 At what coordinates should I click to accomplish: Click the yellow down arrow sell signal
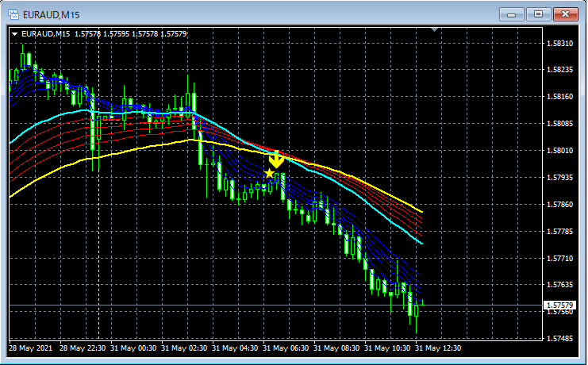[x=276, y=159]
